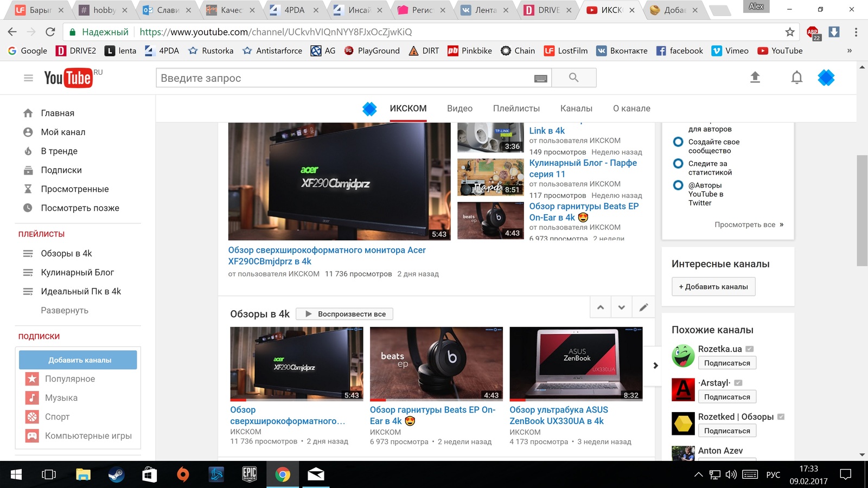Viewport: 868px width, 488px height.
Task: Expand playlists with Развернуть
Action: (65, 310)
